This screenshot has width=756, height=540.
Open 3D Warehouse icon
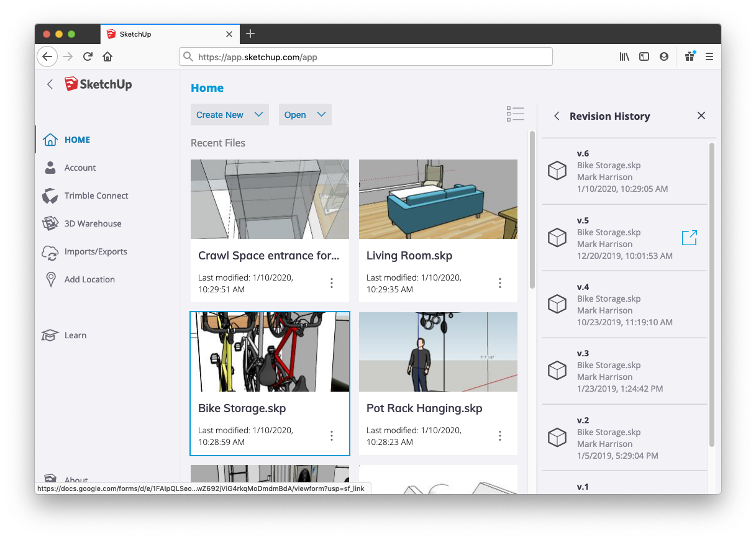[x=50, y=223]
